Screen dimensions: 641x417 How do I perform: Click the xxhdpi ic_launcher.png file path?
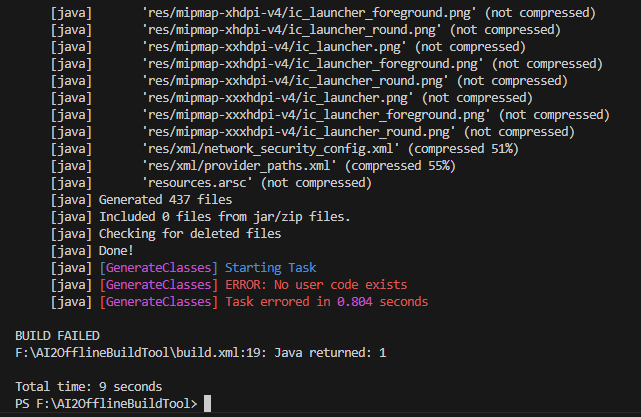(274, 47)
